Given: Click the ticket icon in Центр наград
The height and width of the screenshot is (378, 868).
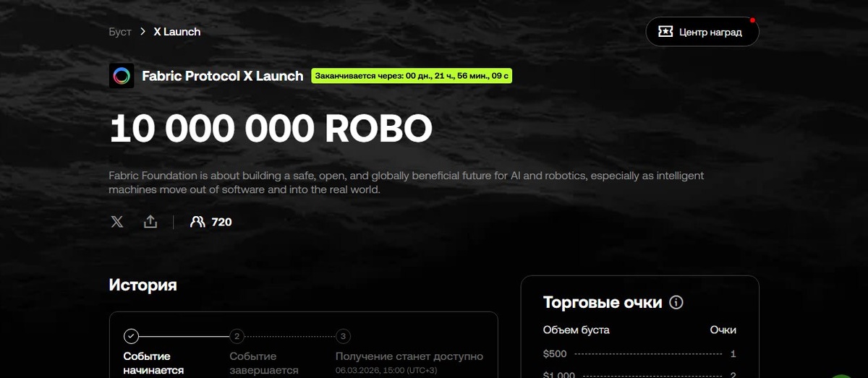Looking at the screenshot, I should 665,32.
